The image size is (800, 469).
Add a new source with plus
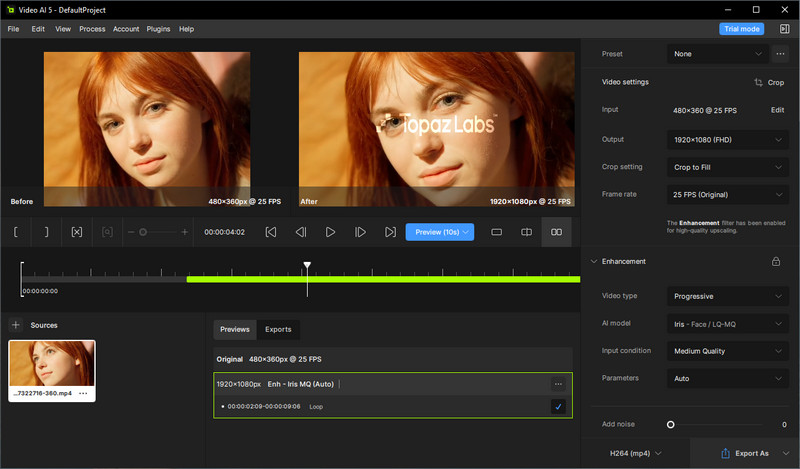pos(16,325)
